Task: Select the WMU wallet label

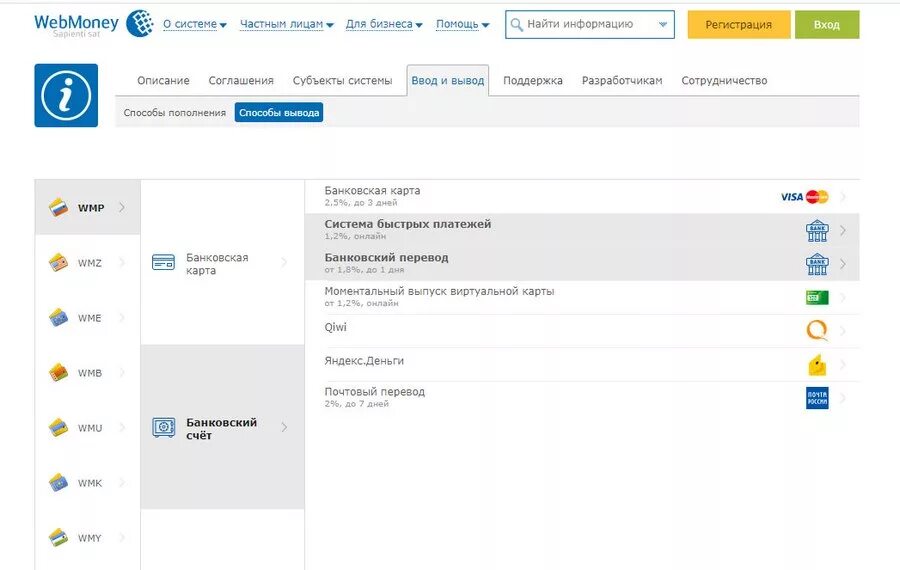Action: pos(90,428)
